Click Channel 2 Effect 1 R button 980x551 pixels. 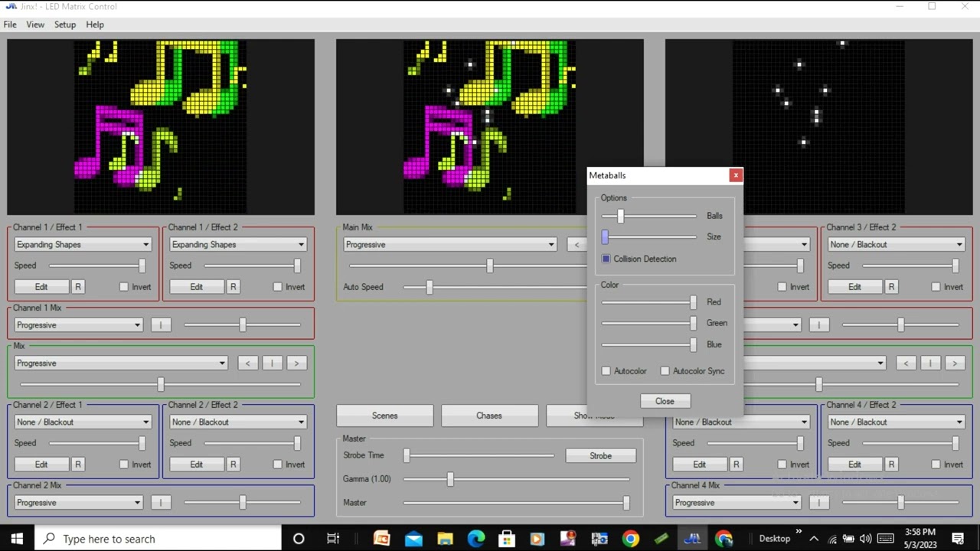pos(77,465)
